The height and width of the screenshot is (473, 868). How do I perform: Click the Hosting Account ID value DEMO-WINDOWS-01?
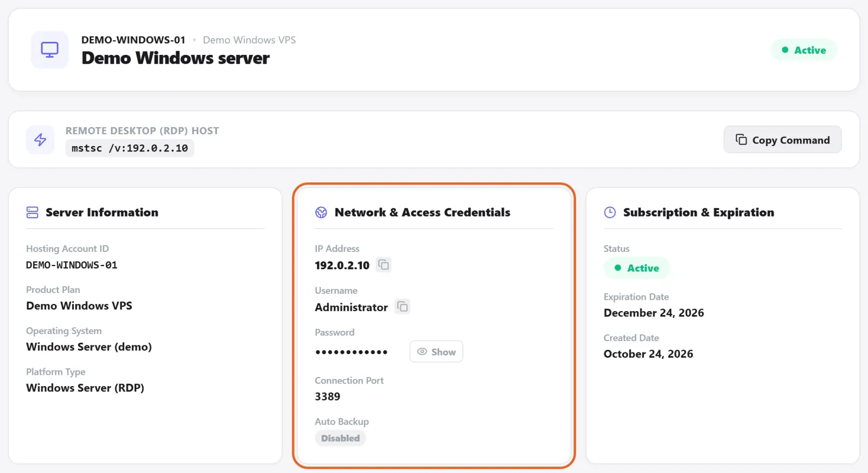(72, 265)
